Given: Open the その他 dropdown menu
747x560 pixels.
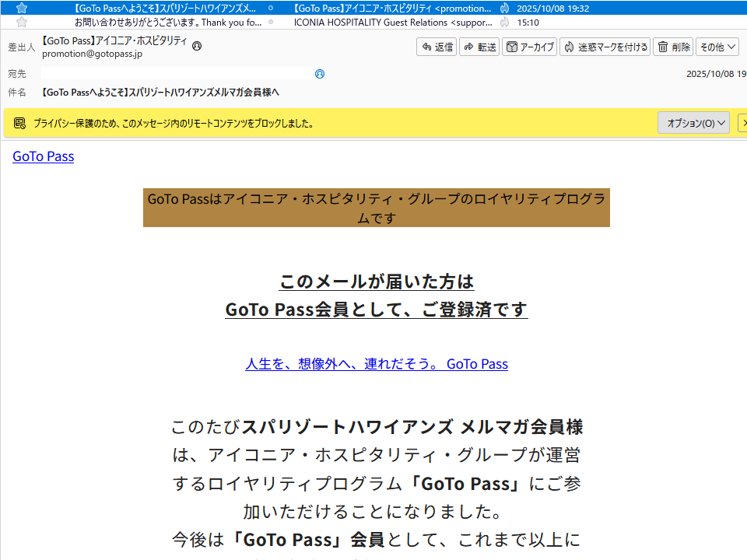Looking at the screenshot, I should (717, 47).
